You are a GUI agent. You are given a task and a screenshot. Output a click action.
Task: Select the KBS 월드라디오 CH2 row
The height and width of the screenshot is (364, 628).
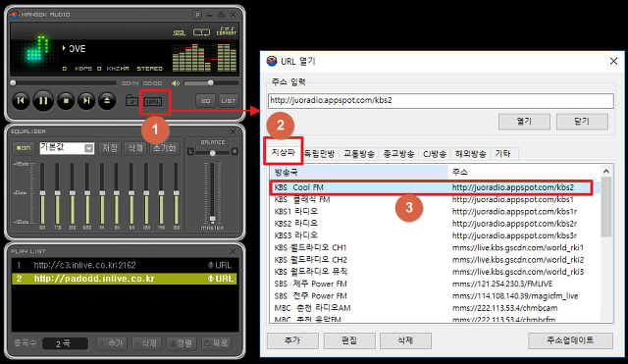pos(436,259)
